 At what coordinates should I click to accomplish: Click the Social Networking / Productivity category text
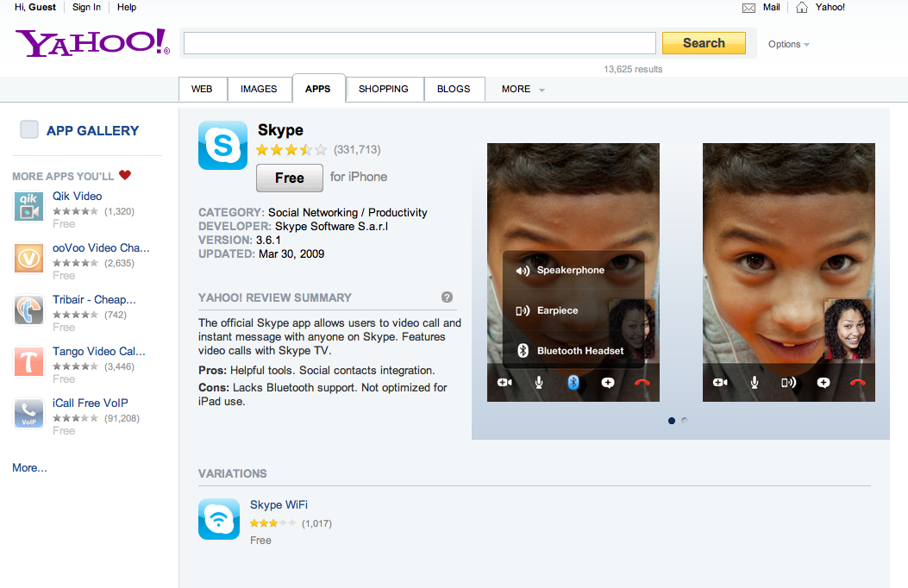point(348,212)
